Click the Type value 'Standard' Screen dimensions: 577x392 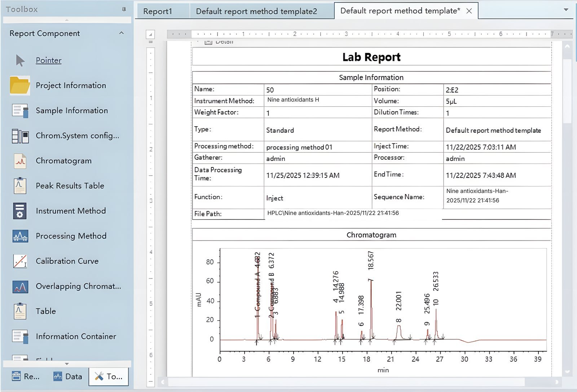click(x=280, y=130)
